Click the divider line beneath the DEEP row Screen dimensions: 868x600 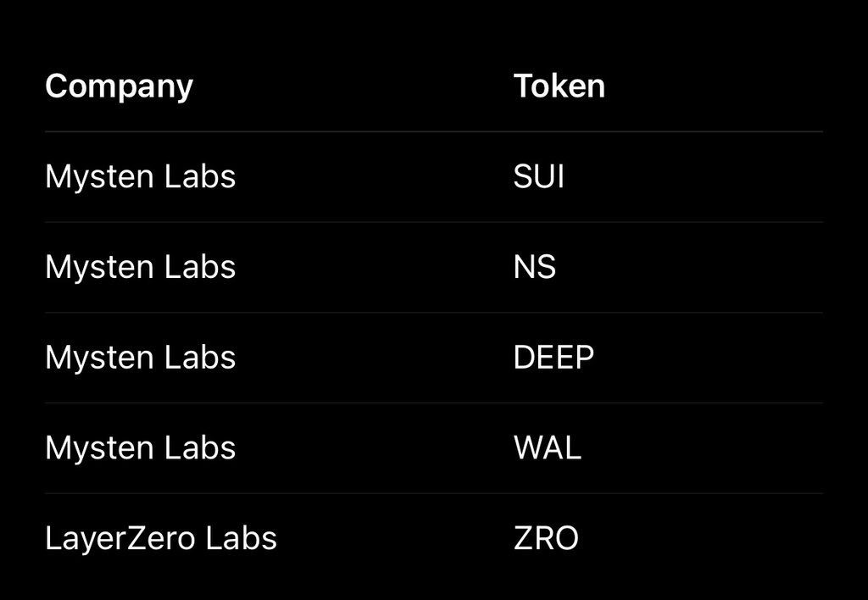pyautogui.click(x=433, y=403)
